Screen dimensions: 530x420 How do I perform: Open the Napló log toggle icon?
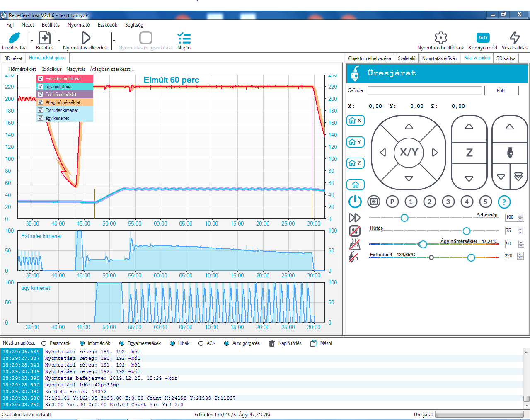coord(184,38)
